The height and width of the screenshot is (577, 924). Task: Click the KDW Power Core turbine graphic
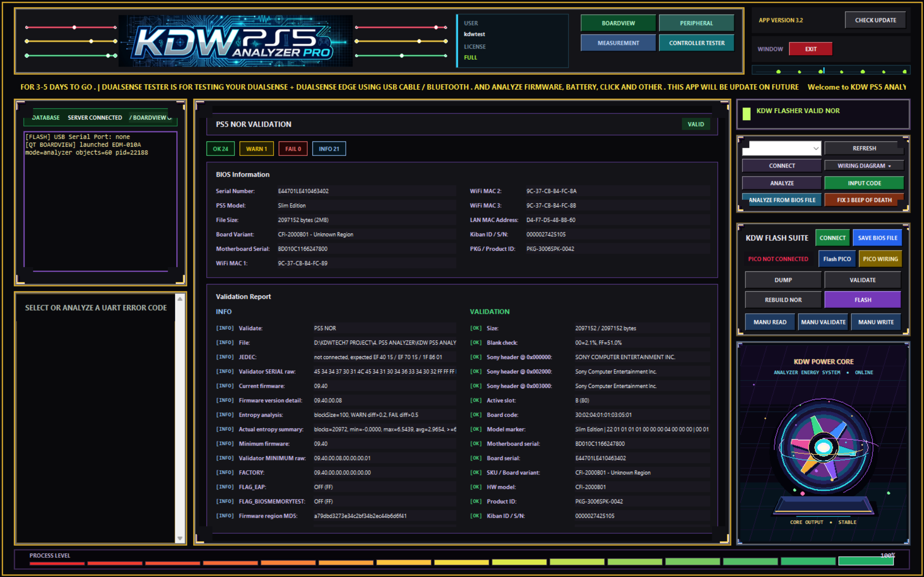pyautogui.click(x=823, y=448)
